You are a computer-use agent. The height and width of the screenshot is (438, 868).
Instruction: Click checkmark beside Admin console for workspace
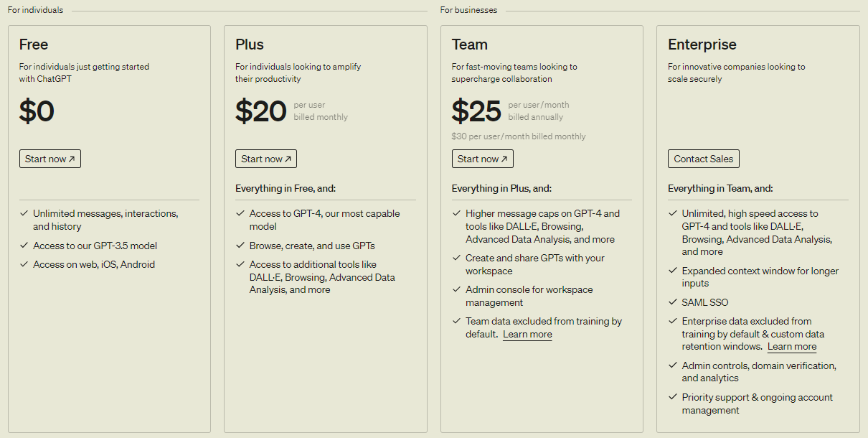click(x=457, y=289)
